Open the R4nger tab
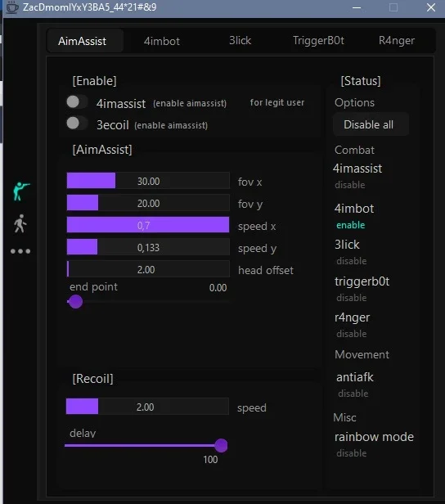Screen dimensions: 445x504 [x=397, y=41]
